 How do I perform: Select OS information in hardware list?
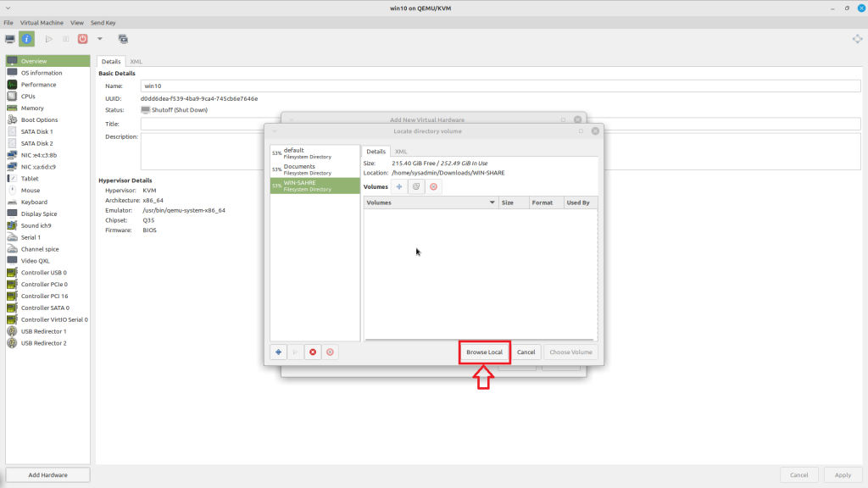point(47,73)
